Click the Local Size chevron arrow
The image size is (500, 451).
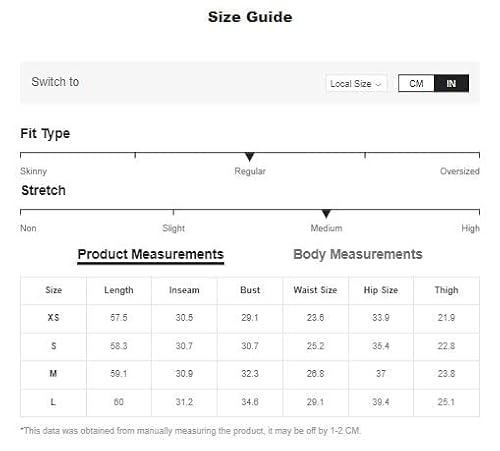coord(378,84)
